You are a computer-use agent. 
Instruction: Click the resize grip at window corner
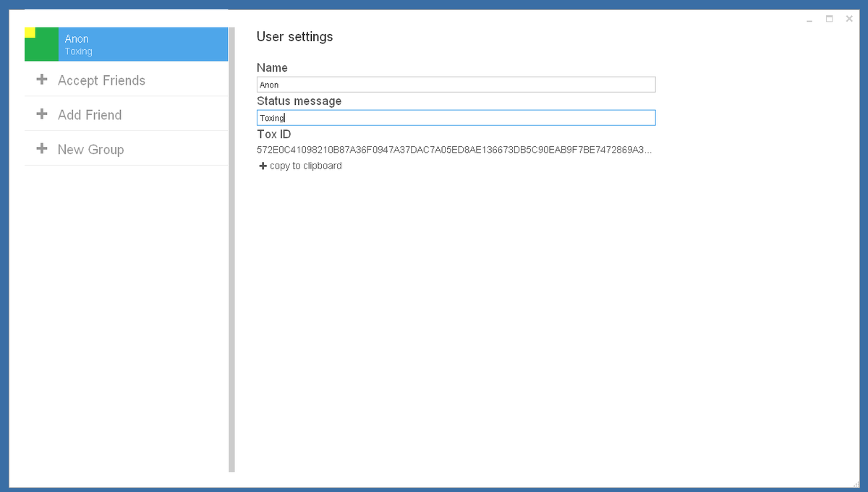[x=856, y=484]
